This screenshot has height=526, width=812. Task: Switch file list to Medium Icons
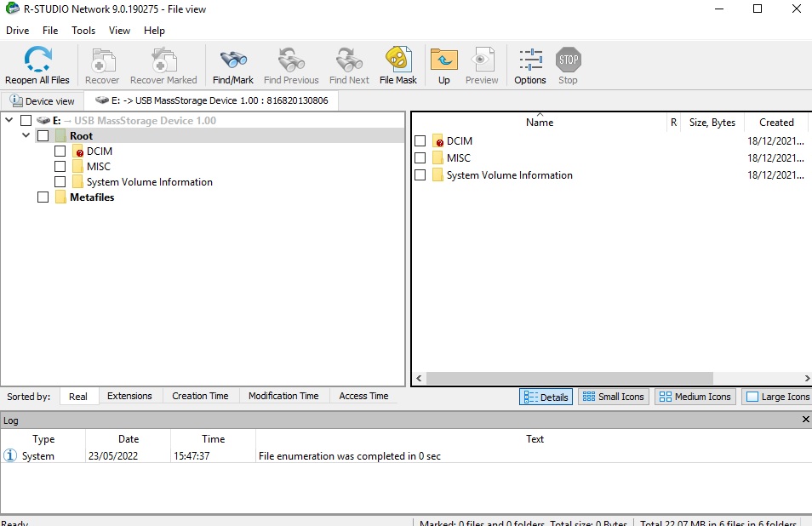click(x=695, y=397)
